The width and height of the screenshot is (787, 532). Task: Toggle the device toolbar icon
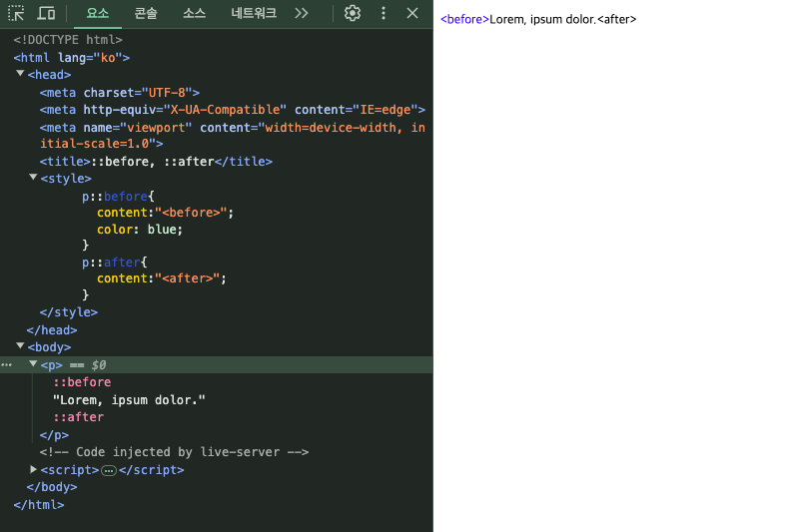click(46, 13)
